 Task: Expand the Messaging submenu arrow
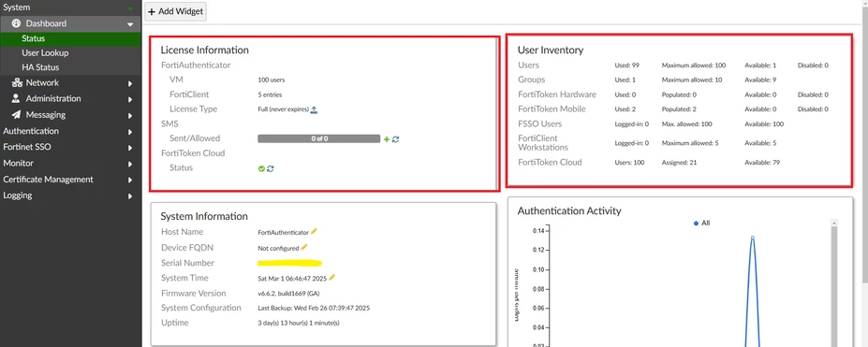tap(131, 116)
